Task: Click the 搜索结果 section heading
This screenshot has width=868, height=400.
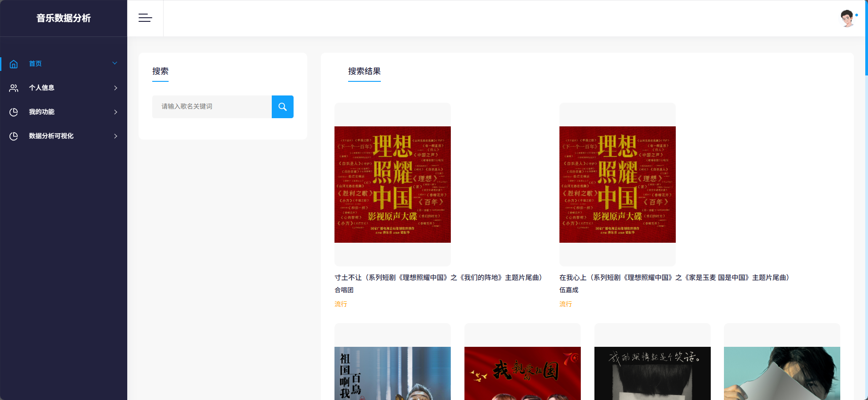Action: (x=364, y=71)
